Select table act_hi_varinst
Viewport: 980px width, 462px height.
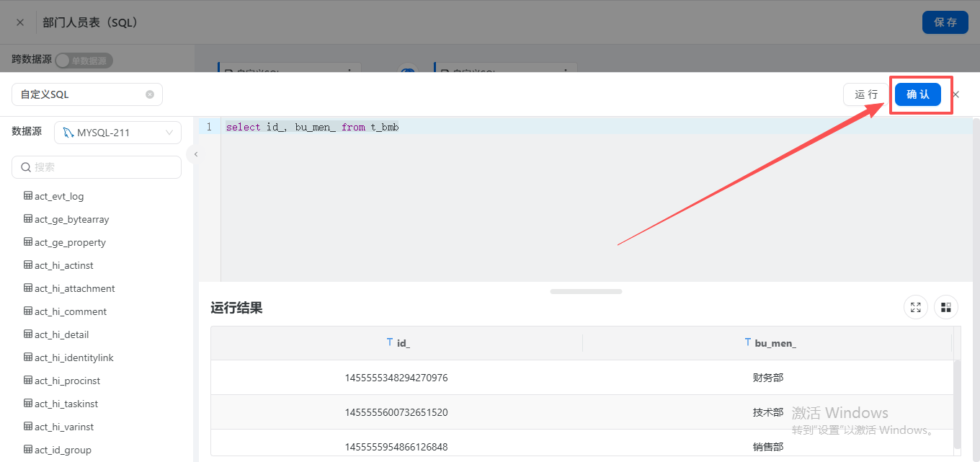64,427
